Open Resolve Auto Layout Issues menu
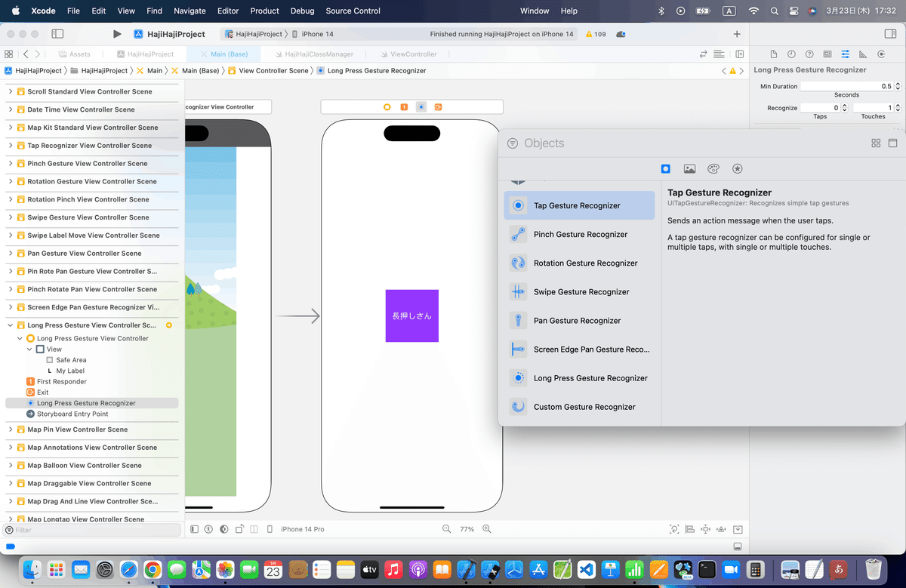Viewport: 906px width, 588px height. 722,529
